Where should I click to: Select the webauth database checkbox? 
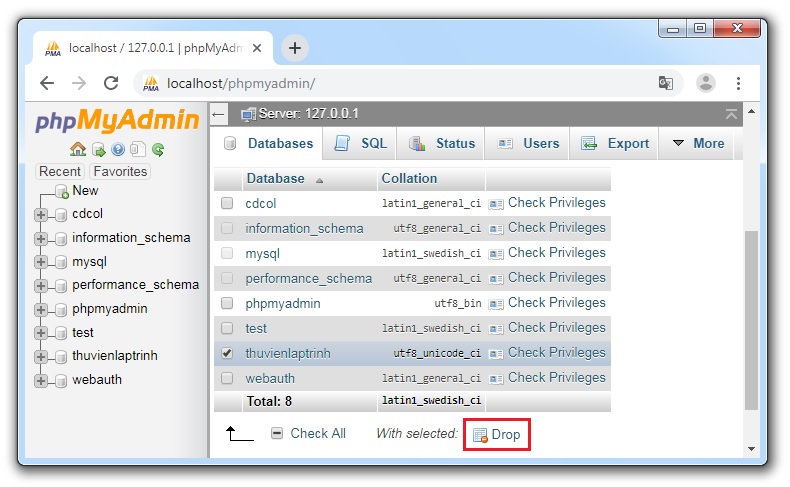point(227,378)
